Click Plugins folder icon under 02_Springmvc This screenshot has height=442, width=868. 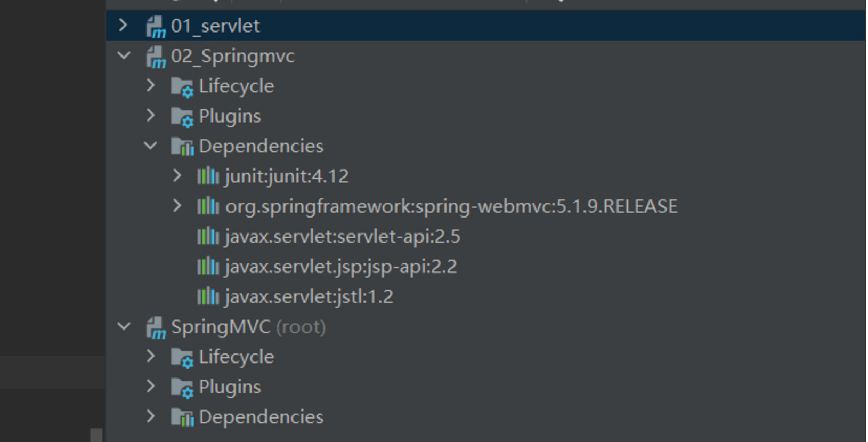coord(182,117)
